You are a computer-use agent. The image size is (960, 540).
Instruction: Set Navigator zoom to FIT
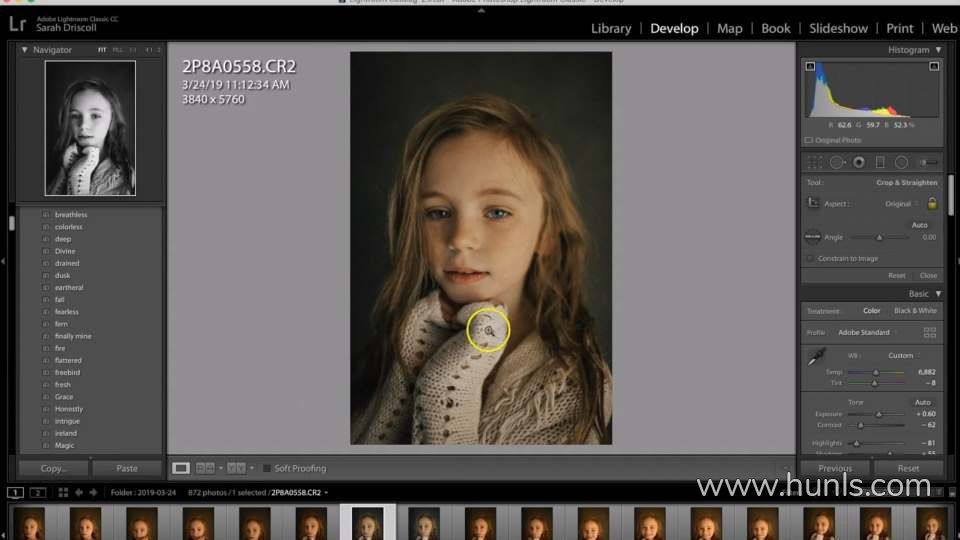[x=102, y=50]
